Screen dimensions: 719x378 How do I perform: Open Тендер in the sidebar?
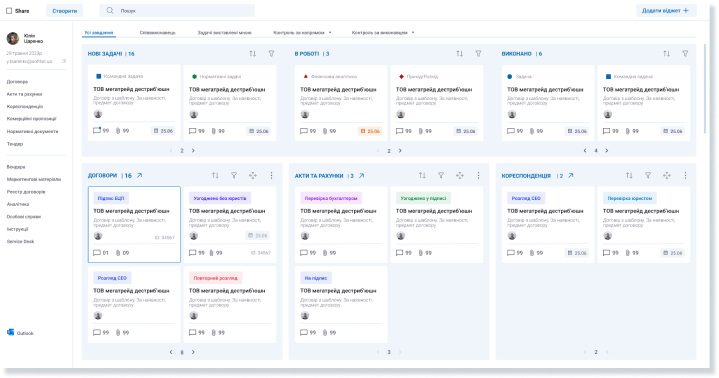point(15,144)
